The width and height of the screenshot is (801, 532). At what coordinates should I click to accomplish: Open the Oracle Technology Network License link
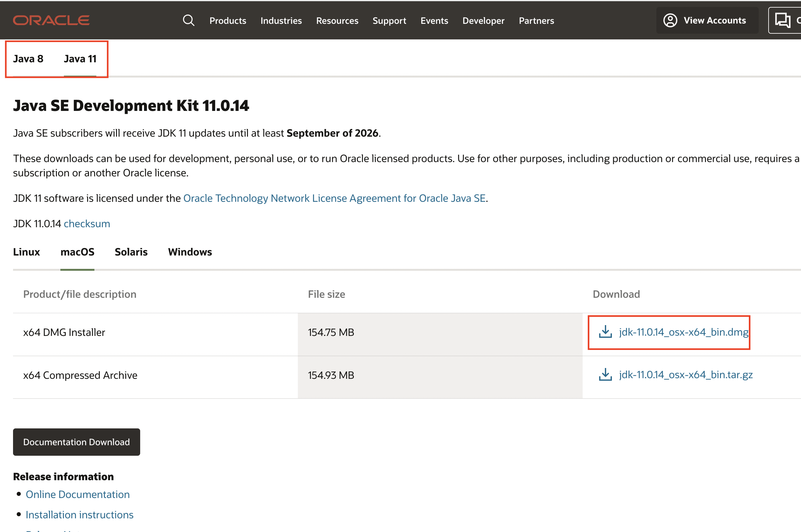pyautogui.click(x=334, y=198)
